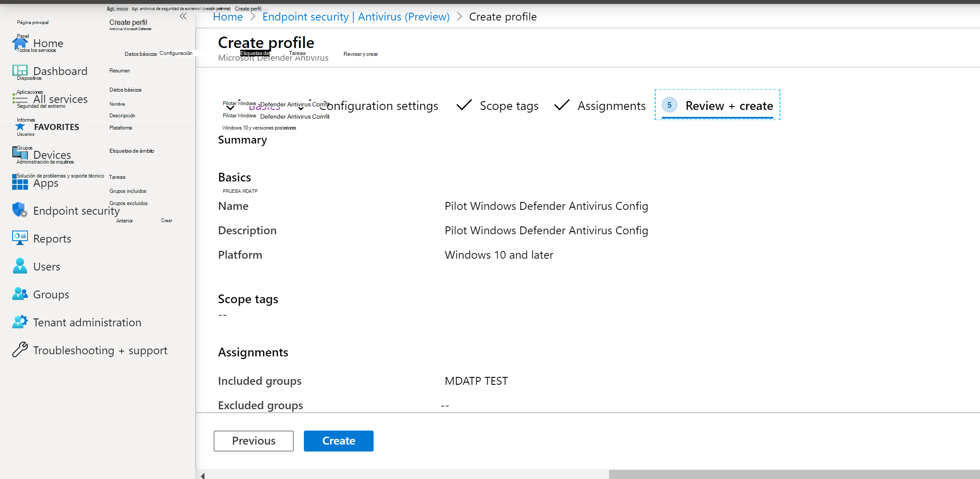Image resolution: width=980 pixels, height=479 pixels.
Task: Click the Configuration settings tab
Action: pyautogui.click(x=378, y=106)
